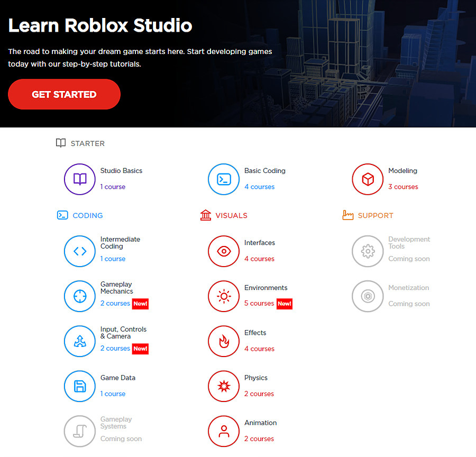Click 'Coming soon' under Gameplay Systems

[121, 439]
